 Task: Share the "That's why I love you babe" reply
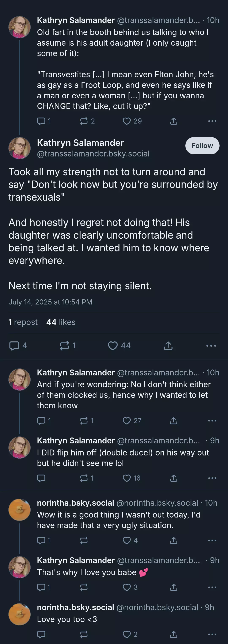(174, 587)
